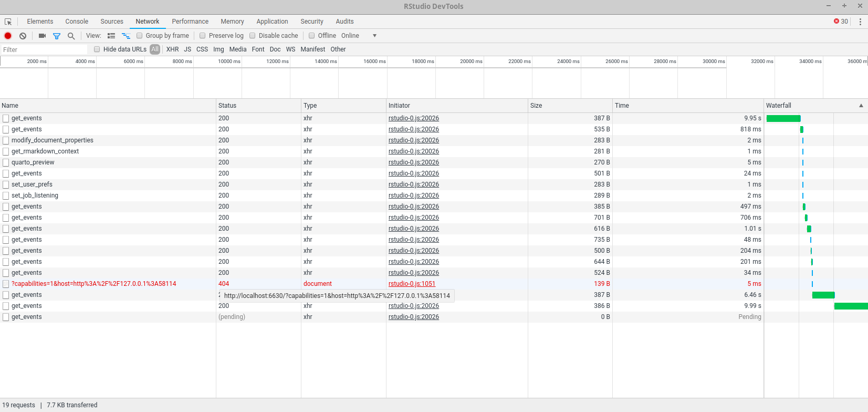The width and height of the screenshot is (868, 412).
Task: Check Hide data URLs
Action: coord(97,49)
